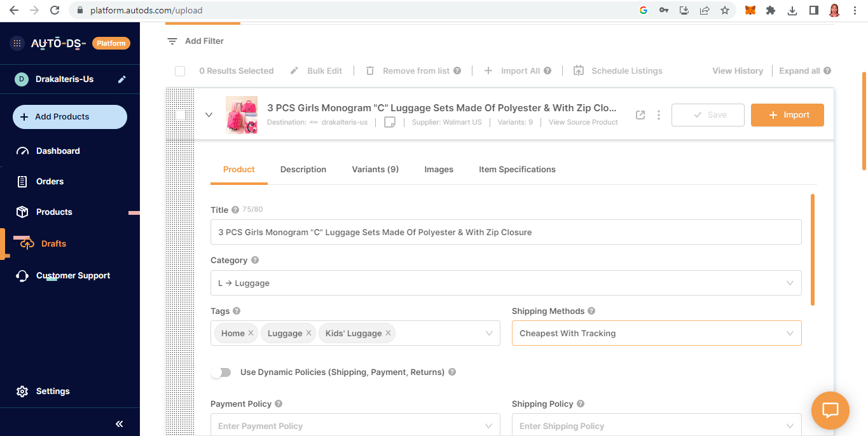Remove the Luggage tag
Image resolution: width=868 pixels, height=436 pixels.
(x=308, y=334)
